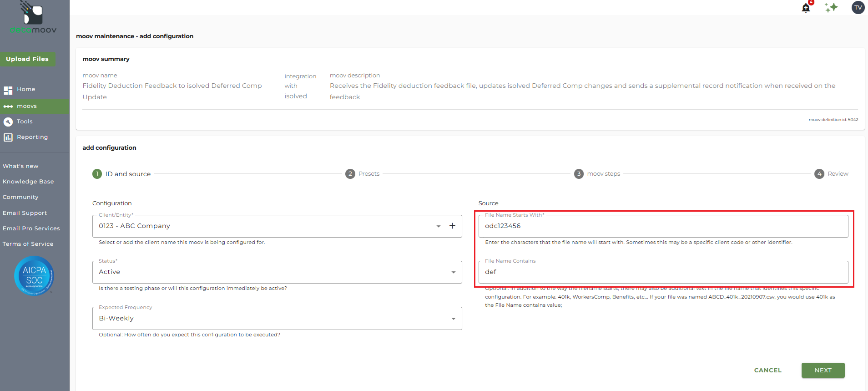The width and height of the screenshot is (868, 391).
Task: Click the 'integration with isolved' text
Action: pos(300,86)
